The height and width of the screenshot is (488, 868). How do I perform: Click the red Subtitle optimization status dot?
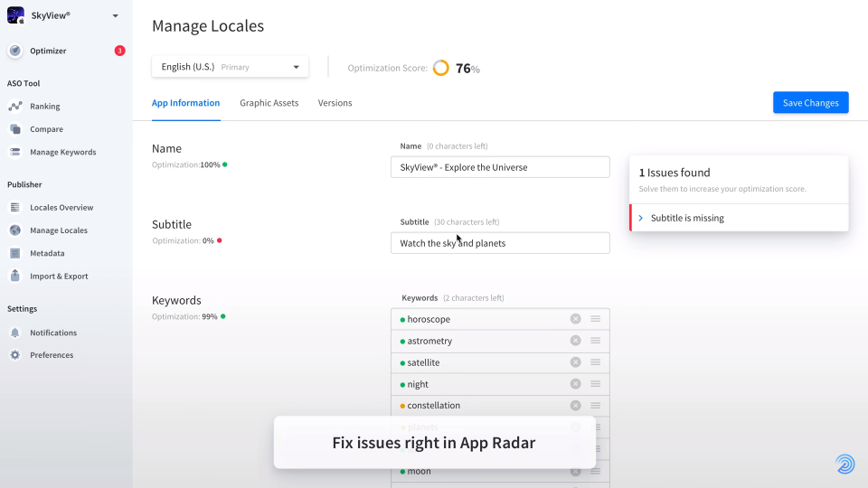[219, 240]
